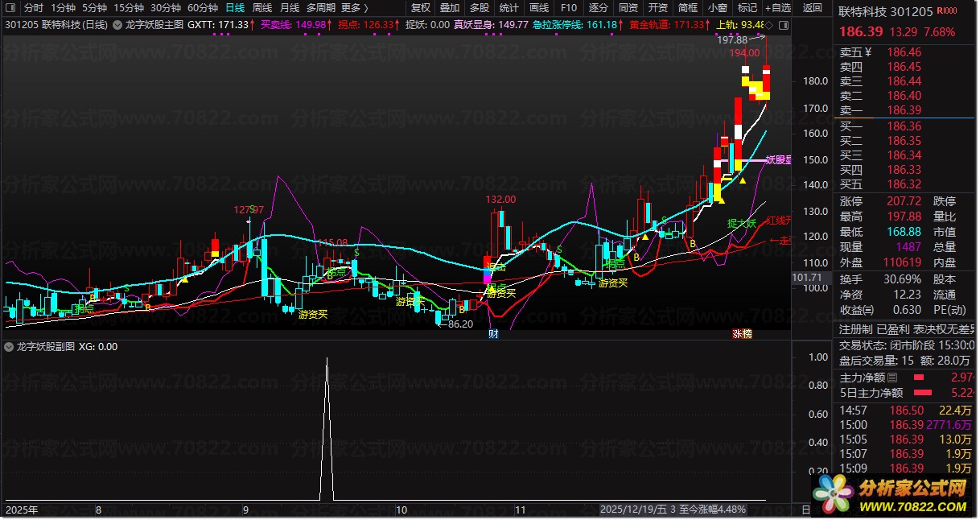
Task: Click the diamond icon after 上轨 value
Action: [771, 24]
